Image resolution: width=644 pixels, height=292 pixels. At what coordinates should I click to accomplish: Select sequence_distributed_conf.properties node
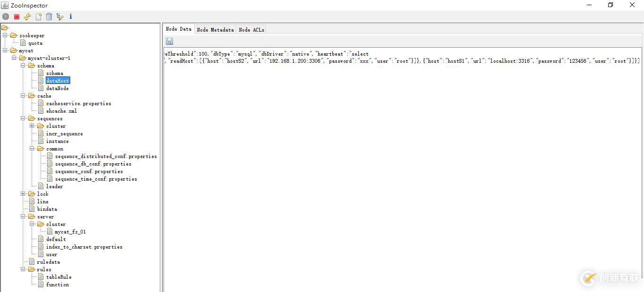[106, 156]
